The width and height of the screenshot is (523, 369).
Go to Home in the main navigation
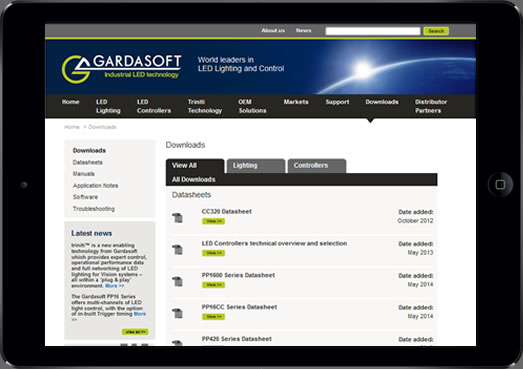click(x=70, y=102)
